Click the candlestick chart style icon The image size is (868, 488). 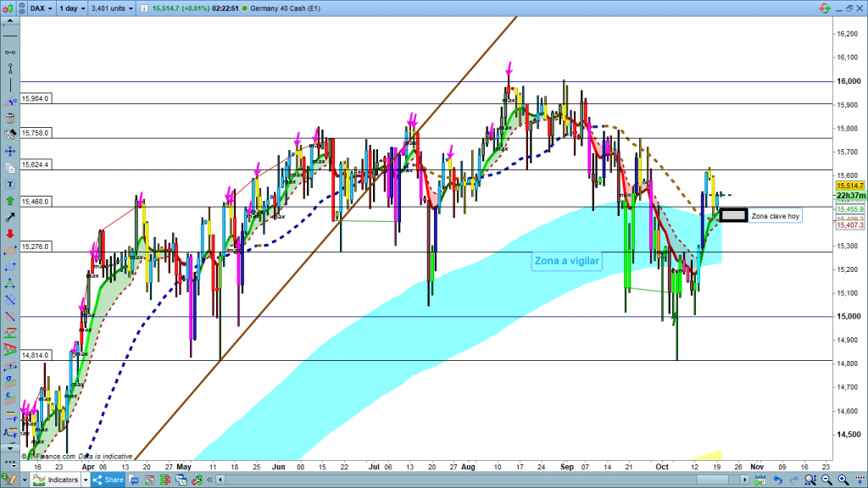pyautogui.click(x=9, y=8)
